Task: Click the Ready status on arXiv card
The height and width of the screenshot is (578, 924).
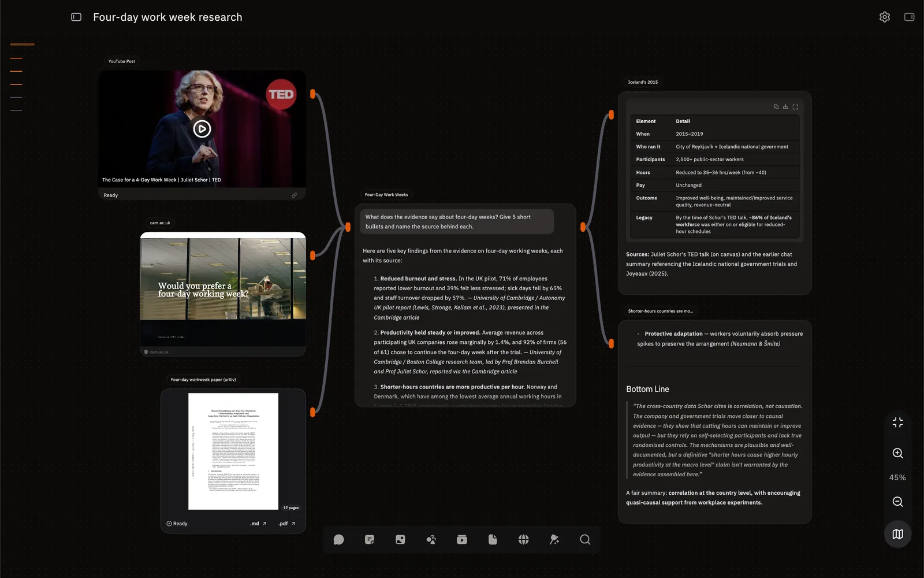Action: (x=177, y=524)
